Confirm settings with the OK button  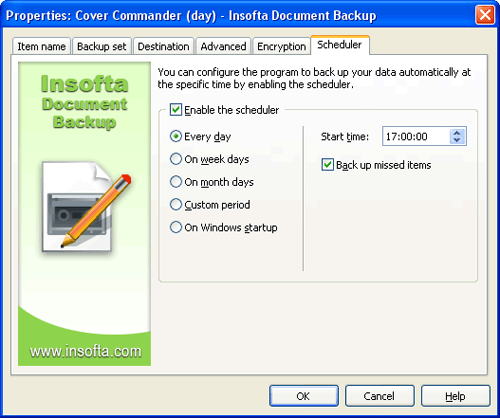[304, 396]
